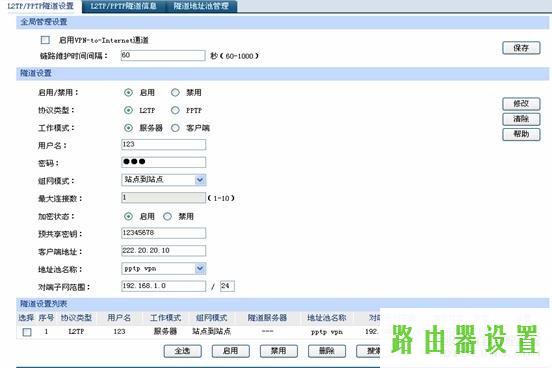
Task: Click the 修改 button
Action: coord(521,104)
